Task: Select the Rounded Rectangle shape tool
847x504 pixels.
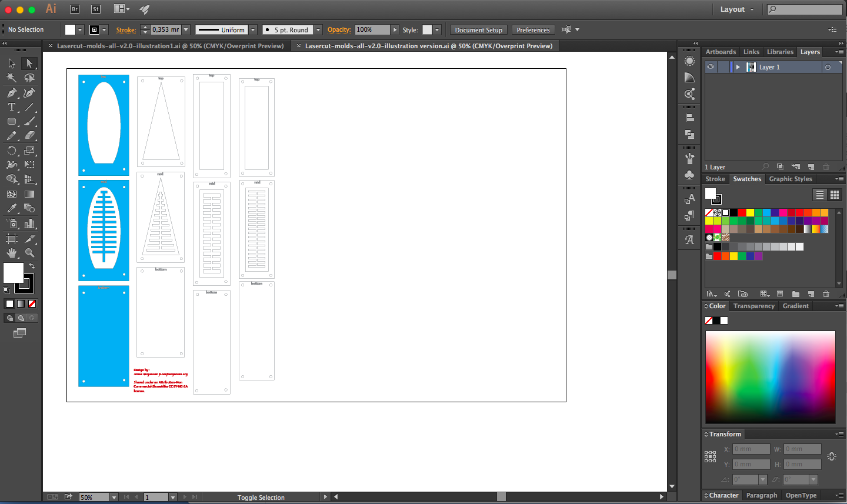Action: point(12,122)
